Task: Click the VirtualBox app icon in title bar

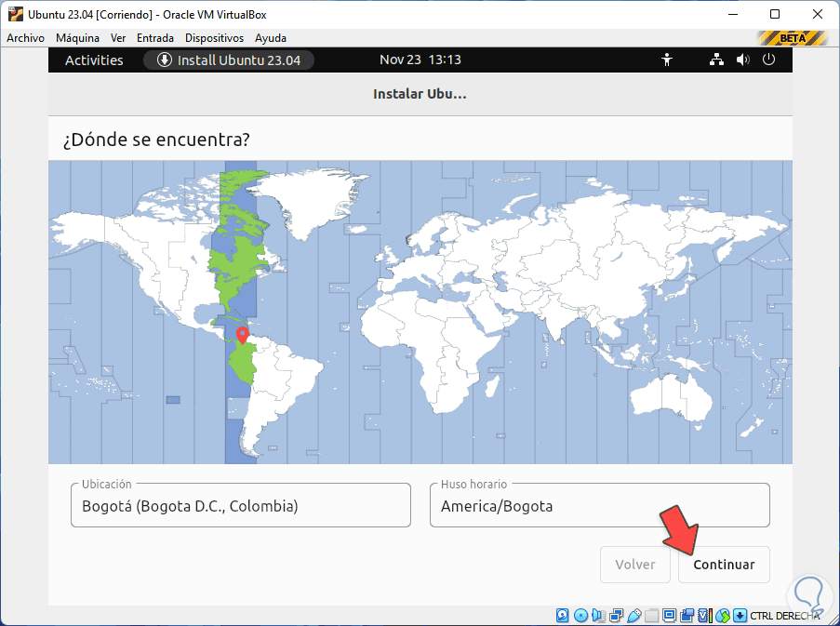Action: (x=15, y=15)
